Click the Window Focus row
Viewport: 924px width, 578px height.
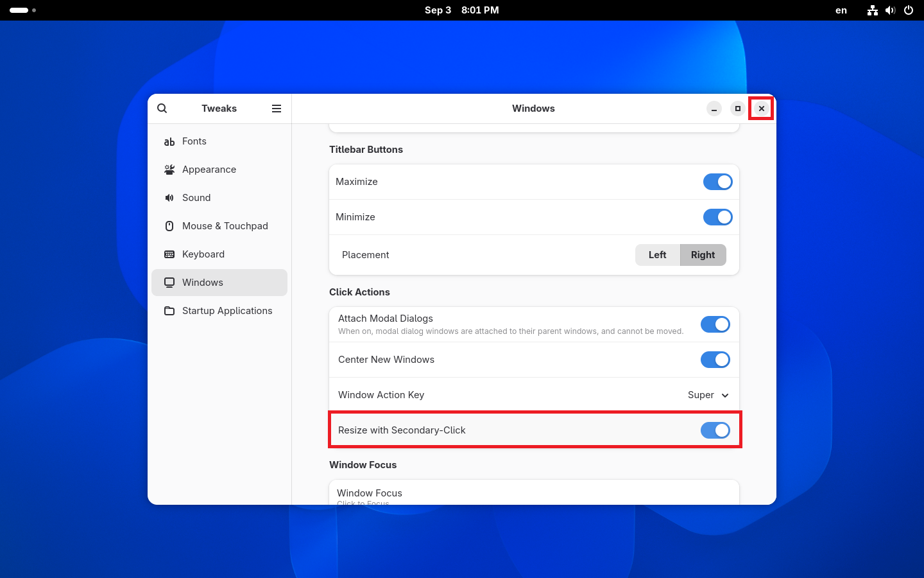click(534, 493)
